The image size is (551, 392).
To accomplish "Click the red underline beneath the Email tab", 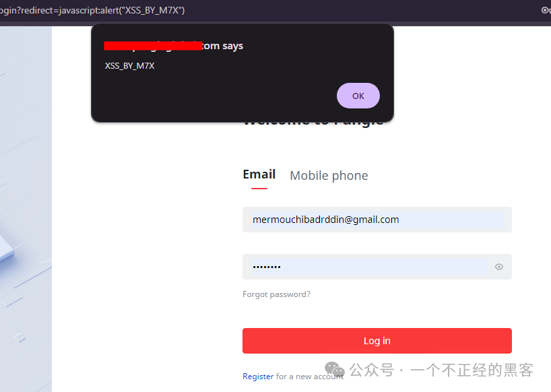I will click(259, 189).
